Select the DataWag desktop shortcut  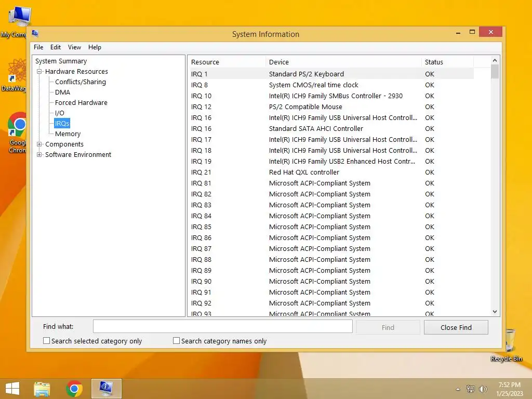tap(14, 75)
